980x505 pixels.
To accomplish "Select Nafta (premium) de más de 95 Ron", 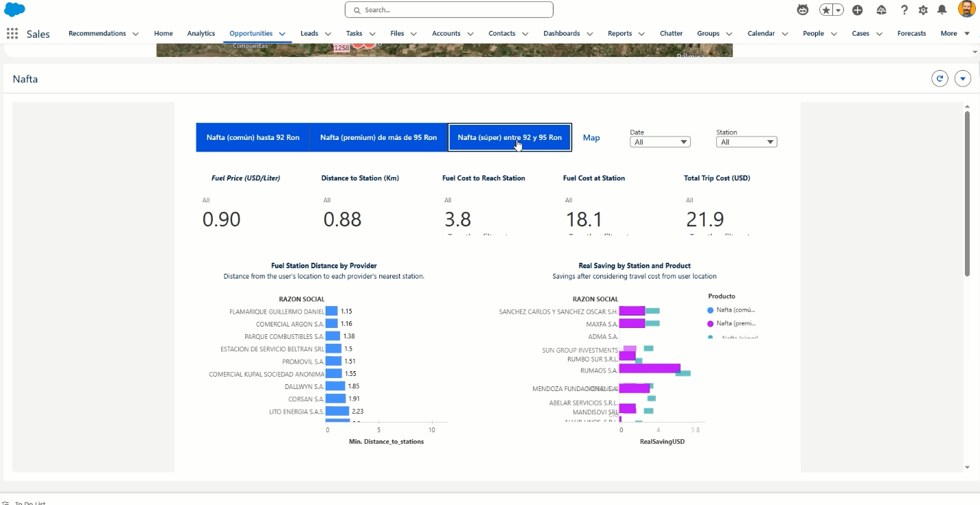I will coord(378,137).
